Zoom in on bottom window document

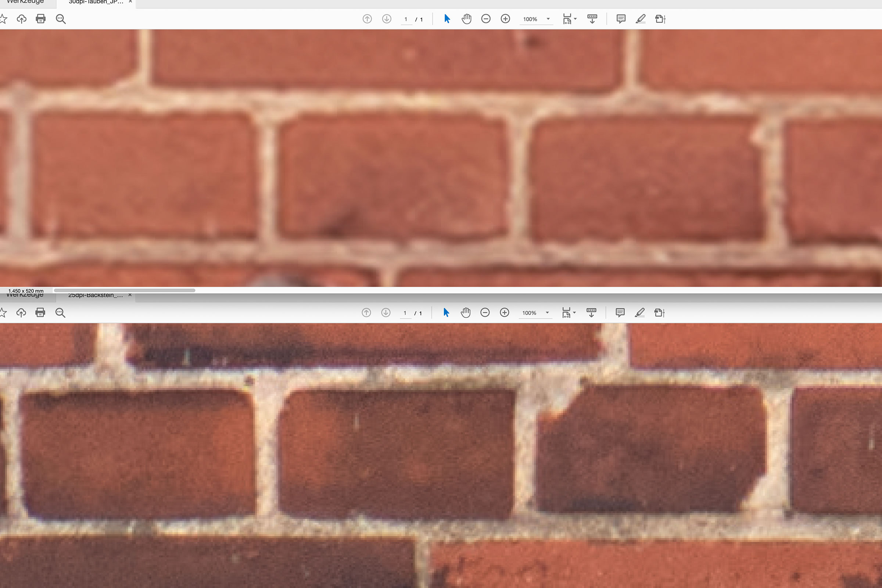coord(504,312)
